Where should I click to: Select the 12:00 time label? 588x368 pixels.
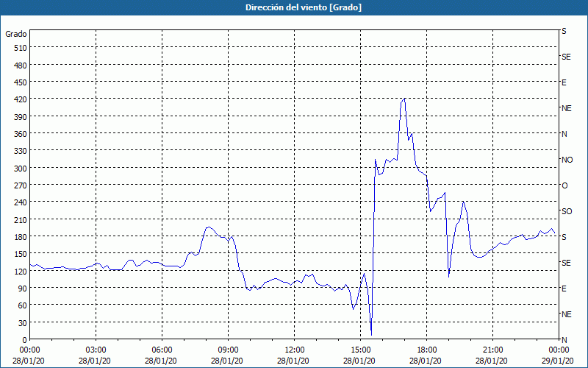pos(295,350)
